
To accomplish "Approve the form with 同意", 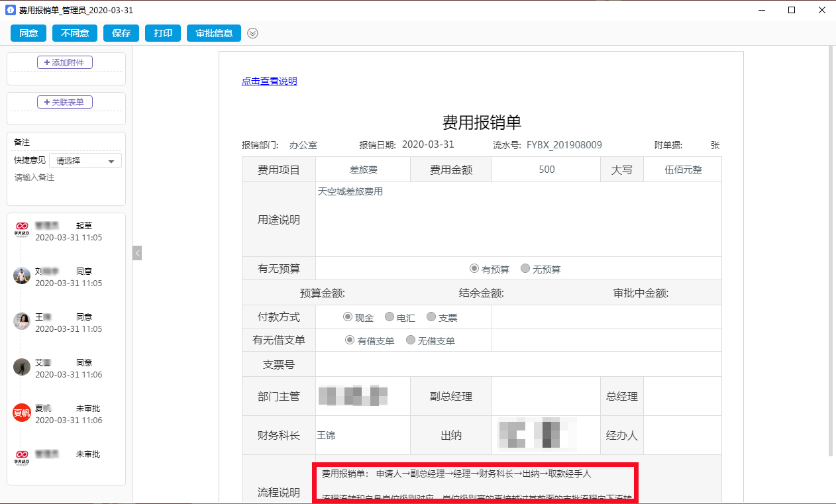I will 28,32.
